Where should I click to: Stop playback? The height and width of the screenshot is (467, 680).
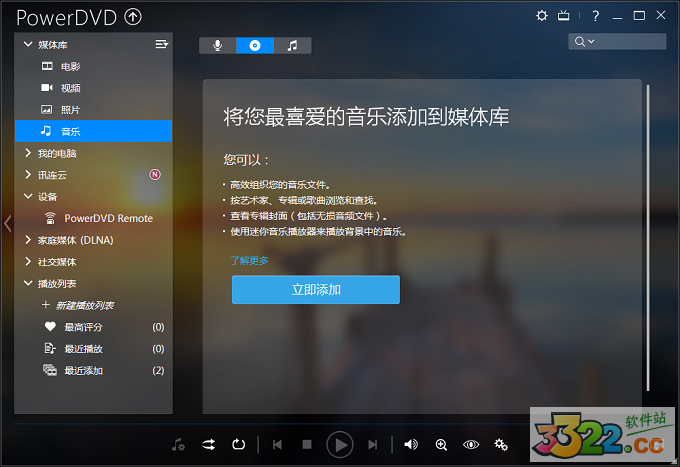click(x=307, y=444)
